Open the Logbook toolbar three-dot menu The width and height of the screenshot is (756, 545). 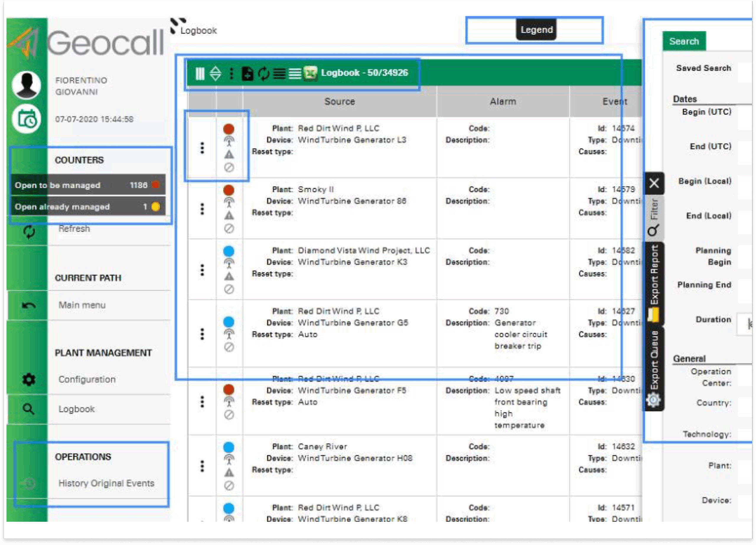(231, 73)
